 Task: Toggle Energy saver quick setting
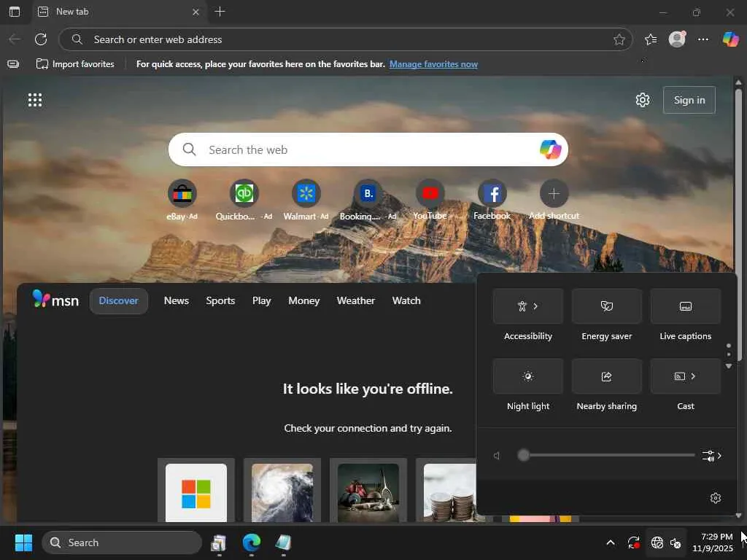[606, 306]
